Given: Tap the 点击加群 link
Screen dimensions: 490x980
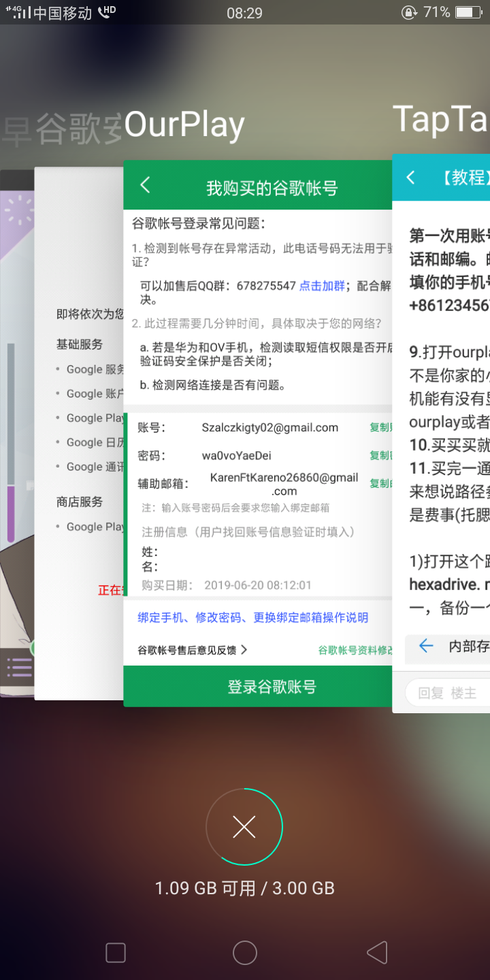Looking at the screenshot, I should click(x=323, y=286).
